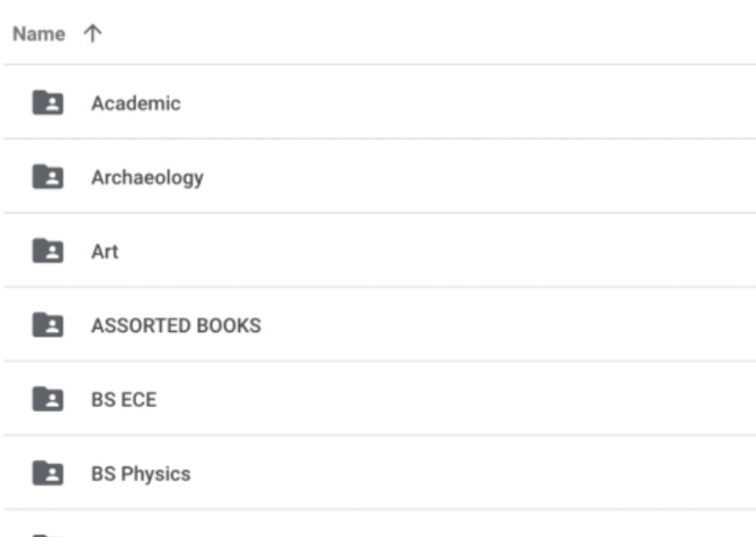Click empty area of the Art row
This screenshot has height=537, width=756.
coord(434,251)
